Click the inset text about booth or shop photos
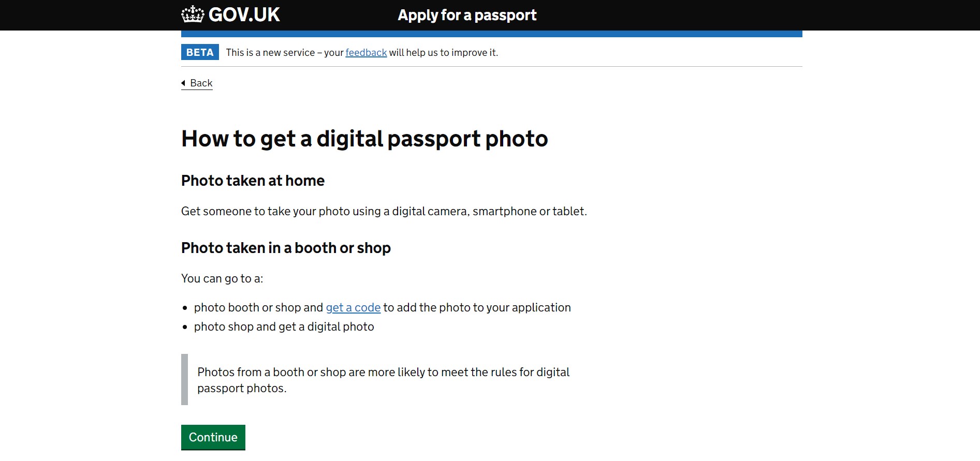Image resolution: width=980 pixels, height=461 pixels. coord(383,380)
